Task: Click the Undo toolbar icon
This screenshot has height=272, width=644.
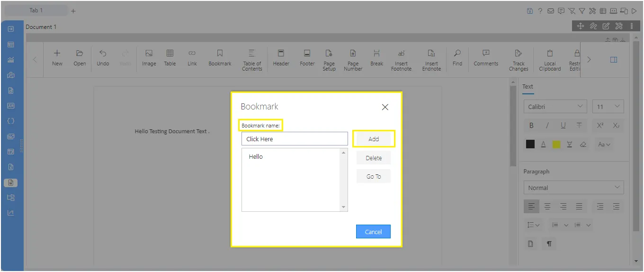Action: coord(103,59)
